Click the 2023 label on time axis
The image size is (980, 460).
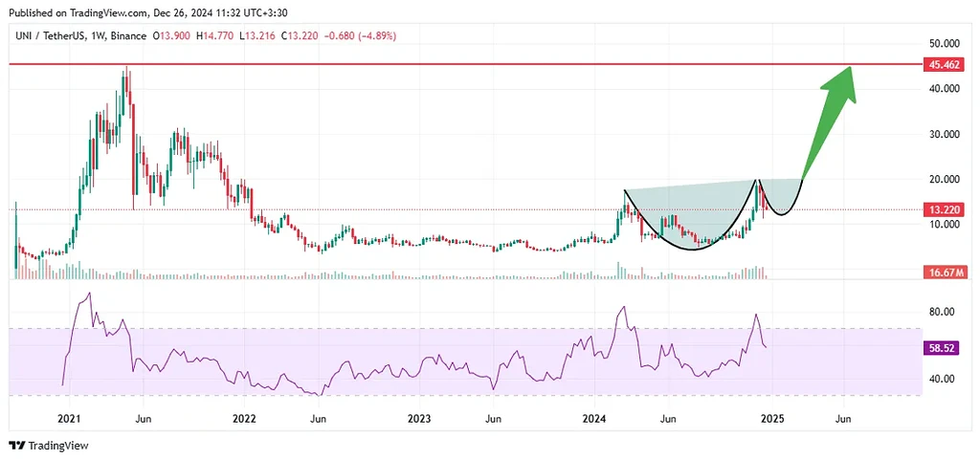[x=419, y=419]
